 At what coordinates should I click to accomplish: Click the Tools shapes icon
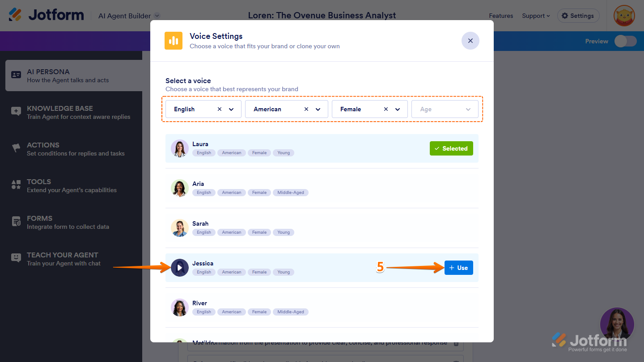pyautogui.click(x=16, y=184)
